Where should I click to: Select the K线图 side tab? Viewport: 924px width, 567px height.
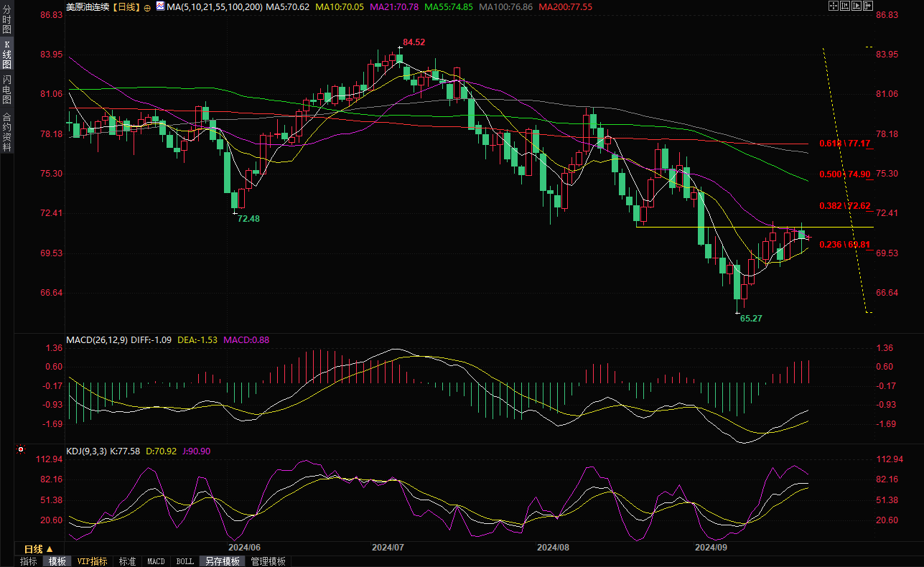click(x=6, y=55)
